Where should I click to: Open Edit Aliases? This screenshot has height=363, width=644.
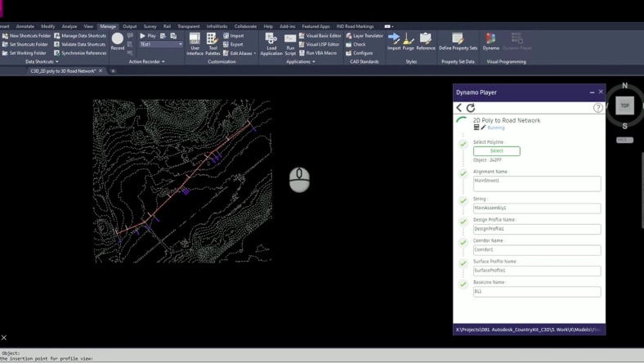coord(238,53)
